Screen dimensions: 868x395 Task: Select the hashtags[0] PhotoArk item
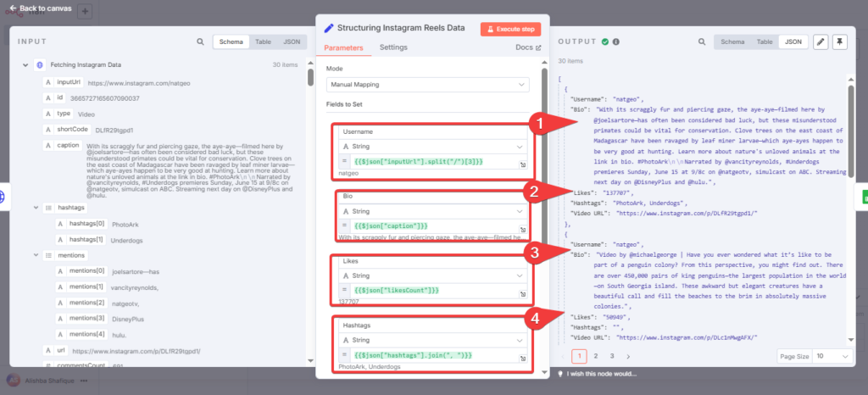(x=81, y=224)
